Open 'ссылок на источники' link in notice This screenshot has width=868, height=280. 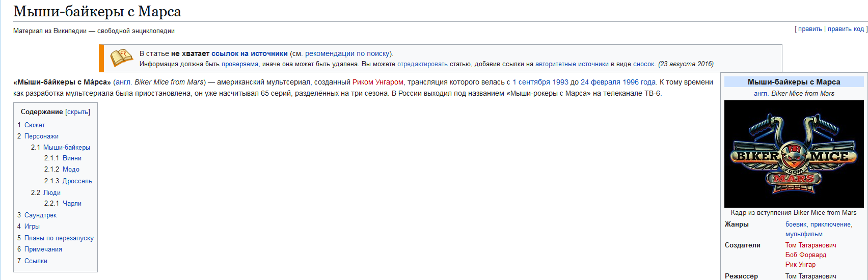point(250,53)
